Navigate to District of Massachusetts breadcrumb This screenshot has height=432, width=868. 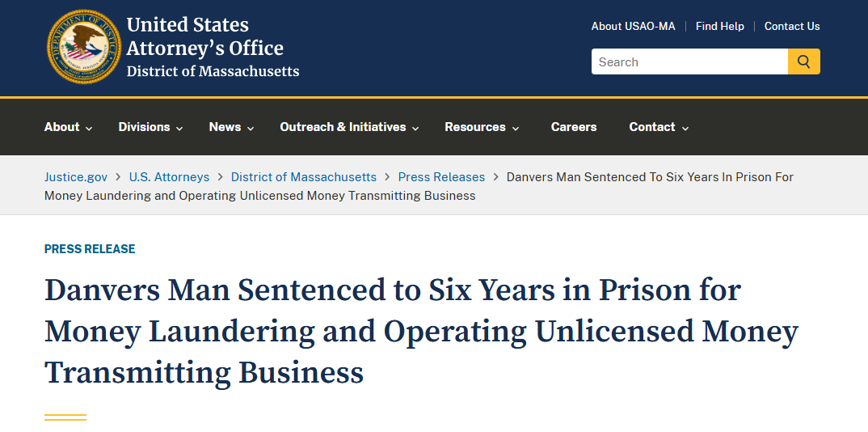[x=303, y=177]
